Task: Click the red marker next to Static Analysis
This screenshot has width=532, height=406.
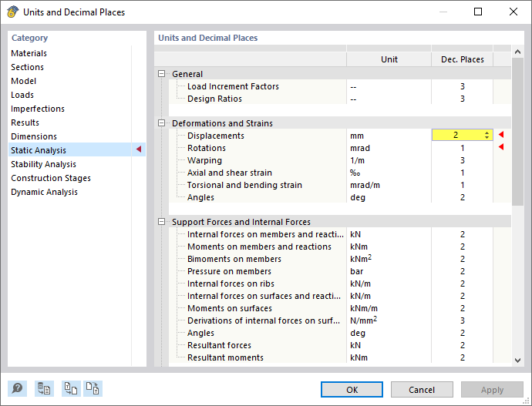Action: click(x=139, y=150)
